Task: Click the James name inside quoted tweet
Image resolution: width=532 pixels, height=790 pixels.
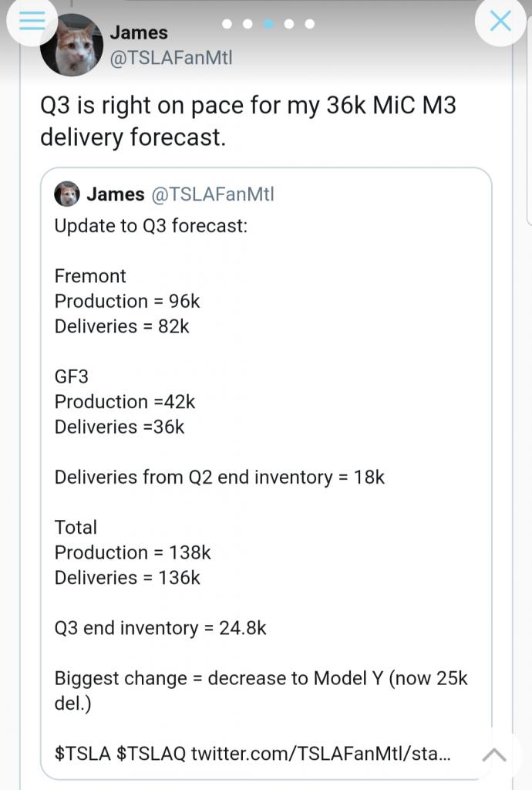Action: 115,194
